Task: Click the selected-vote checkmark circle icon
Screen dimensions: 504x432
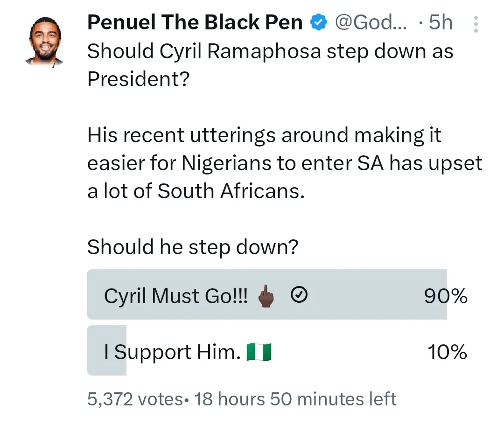Action: pyautogui.click(x=299, y=295)
